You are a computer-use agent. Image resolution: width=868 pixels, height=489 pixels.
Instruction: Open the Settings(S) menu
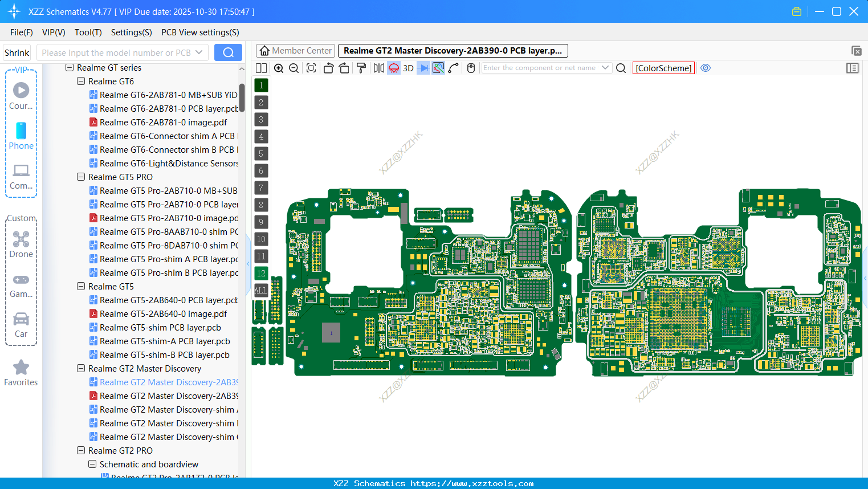(131, 32)
